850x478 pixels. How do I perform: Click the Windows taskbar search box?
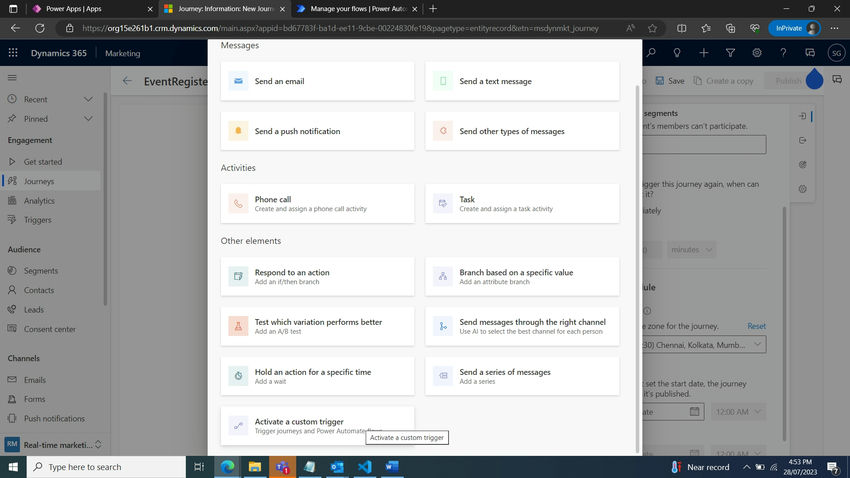pyautogui.click(x=106, y=467)
